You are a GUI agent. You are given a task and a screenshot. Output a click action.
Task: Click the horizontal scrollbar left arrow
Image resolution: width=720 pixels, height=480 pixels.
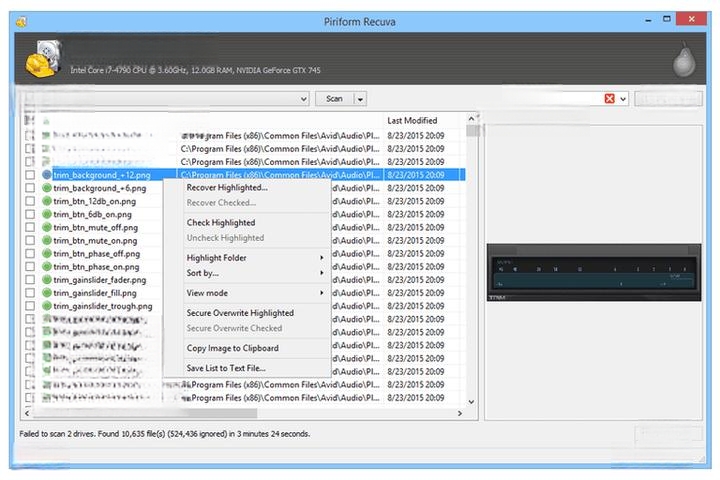click(27, 413)
